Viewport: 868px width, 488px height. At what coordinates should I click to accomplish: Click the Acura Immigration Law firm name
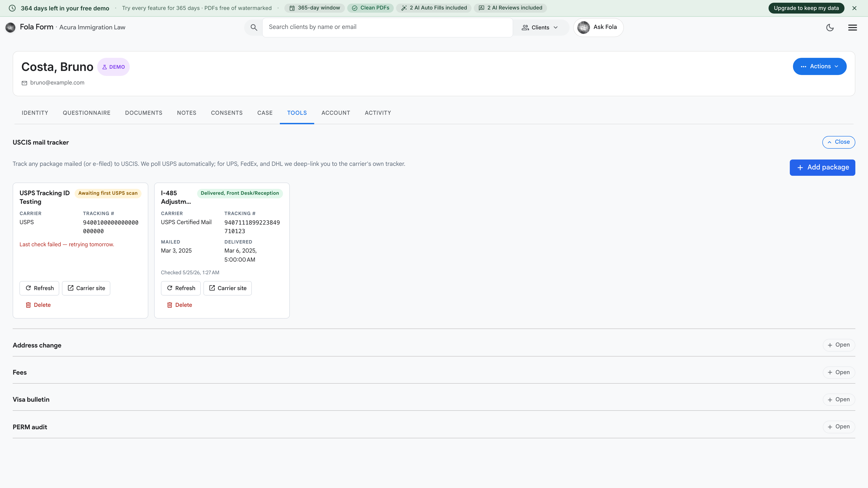92,28
